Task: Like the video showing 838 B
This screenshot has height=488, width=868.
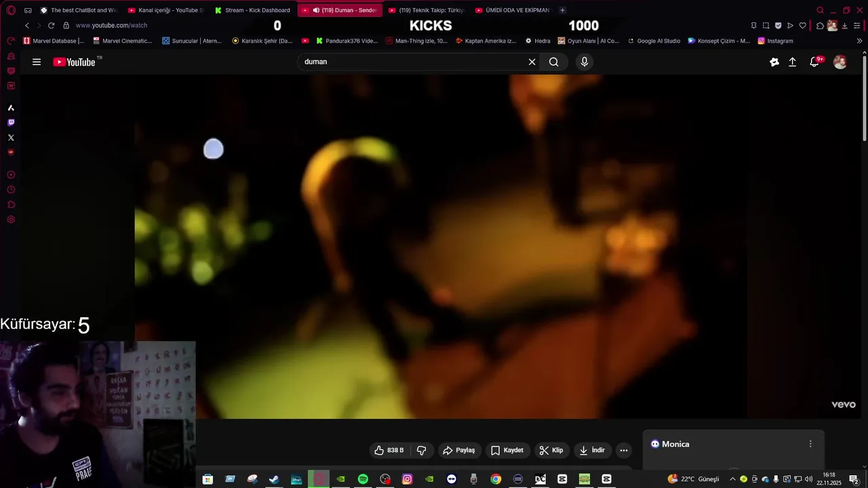Action: click(389, 450)
